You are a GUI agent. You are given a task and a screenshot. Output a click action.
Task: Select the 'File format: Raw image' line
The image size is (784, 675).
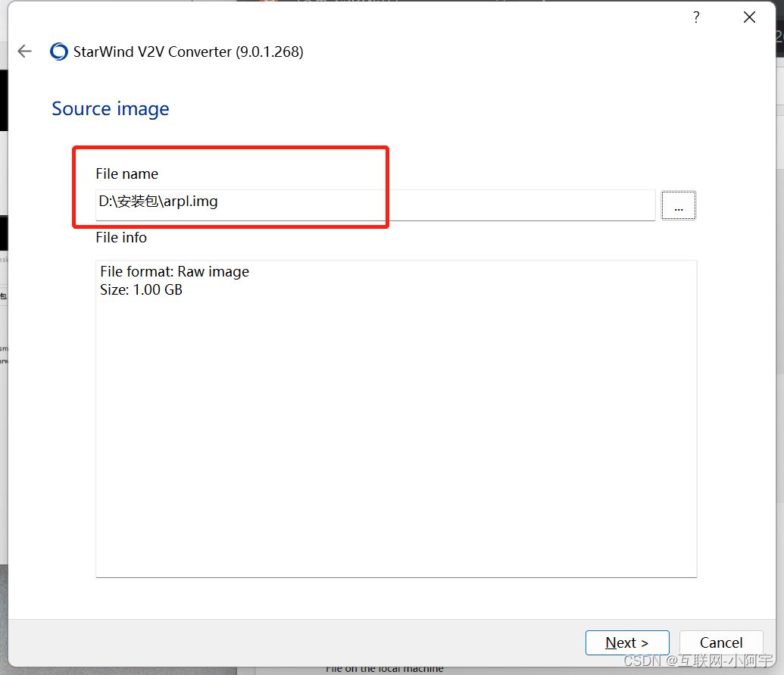click(x=174, y=271)
